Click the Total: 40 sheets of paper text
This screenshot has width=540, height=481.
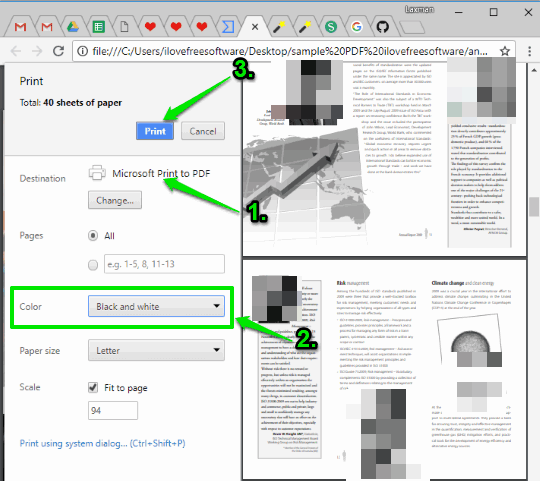click(71, 103)
